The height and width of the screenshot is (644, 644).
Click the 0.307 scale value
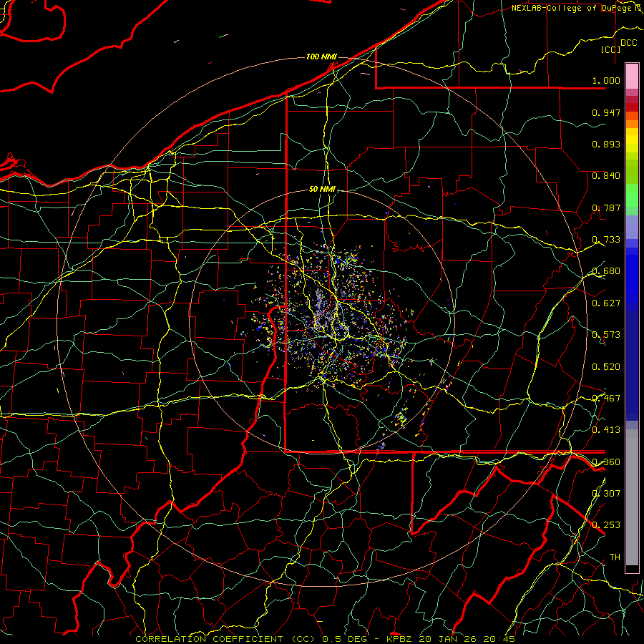(606, 494)
